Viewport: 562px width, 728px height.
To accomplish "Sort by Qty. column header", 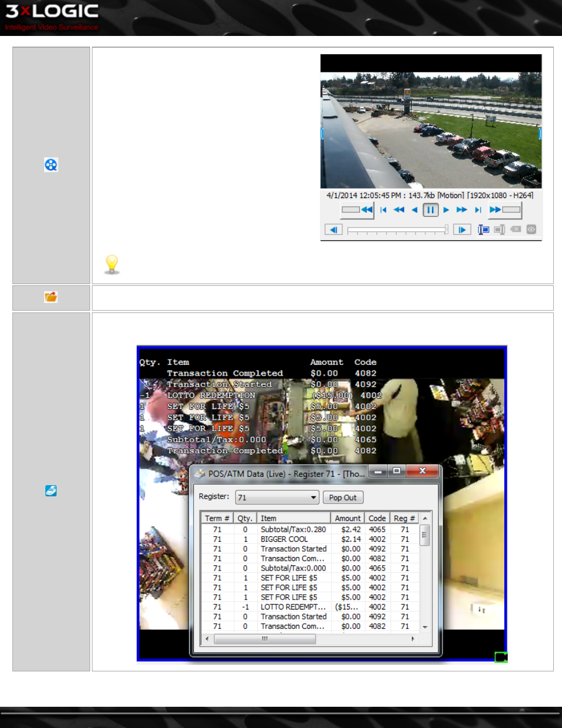I will 245,518.
